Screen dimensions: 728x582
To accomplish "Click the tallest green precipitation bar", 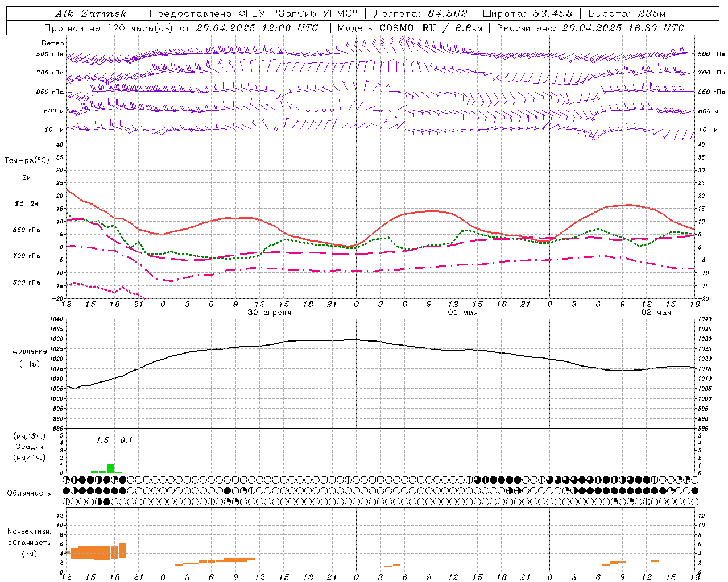I will 110,469.
